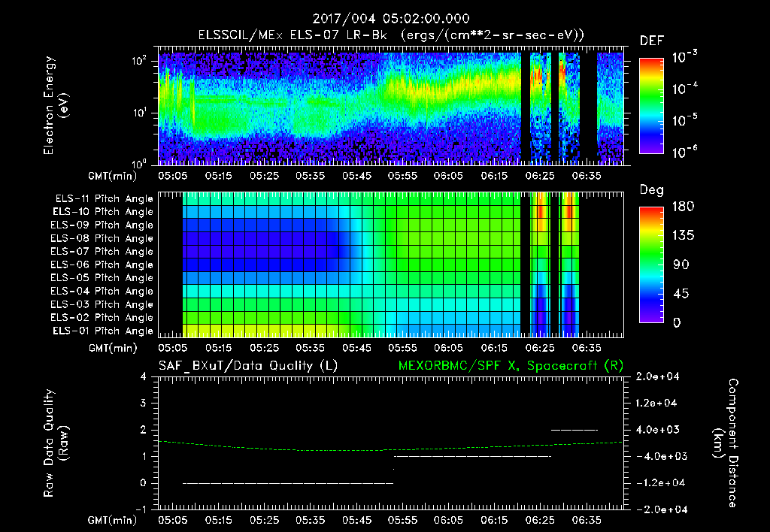
Task: Click the plot title timestamp 2017/004 05:02:00.000
Action: click(391, 19)
